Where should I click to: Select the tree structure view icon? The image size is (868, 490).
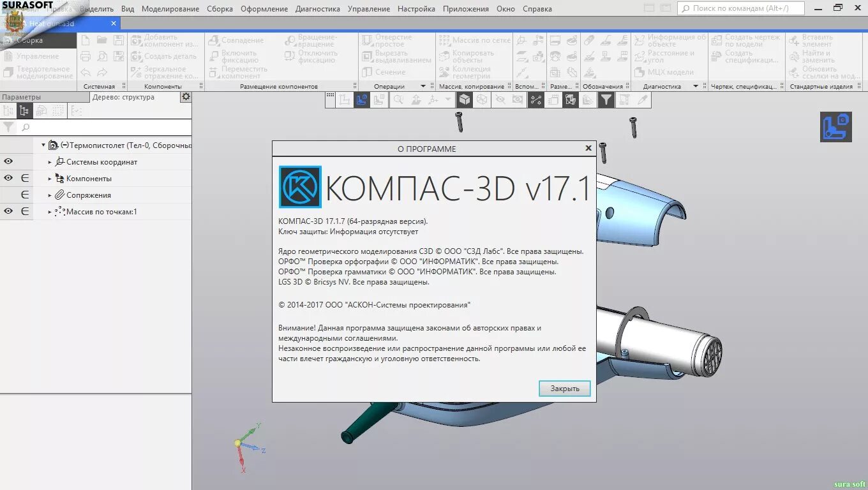point(24,111)
